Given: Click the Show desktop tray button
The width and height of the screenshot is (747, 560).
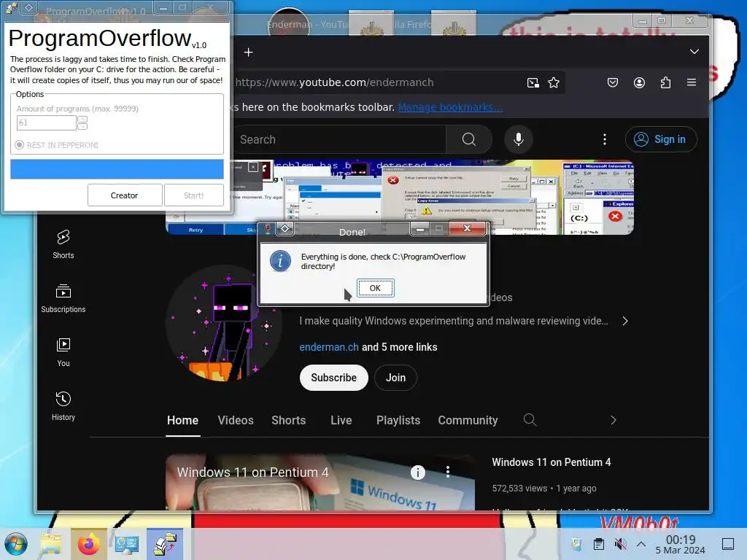Looking at the screenshot, I should pyautogui.click(x=727, y=544).
